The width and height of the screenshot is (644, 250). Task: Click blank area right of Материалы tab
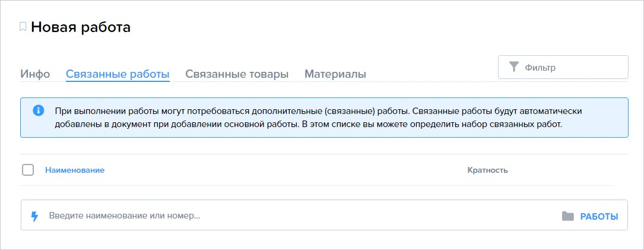[x=432, y=74]
